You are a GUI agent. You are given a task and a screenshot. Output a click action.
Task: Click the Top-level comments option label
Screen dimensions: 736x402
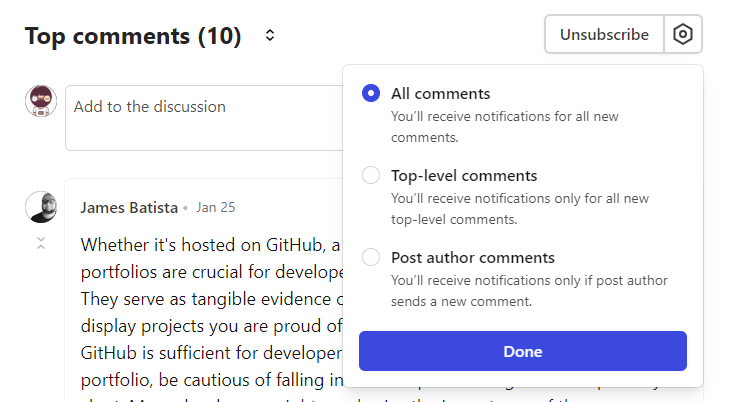(464, 176)
